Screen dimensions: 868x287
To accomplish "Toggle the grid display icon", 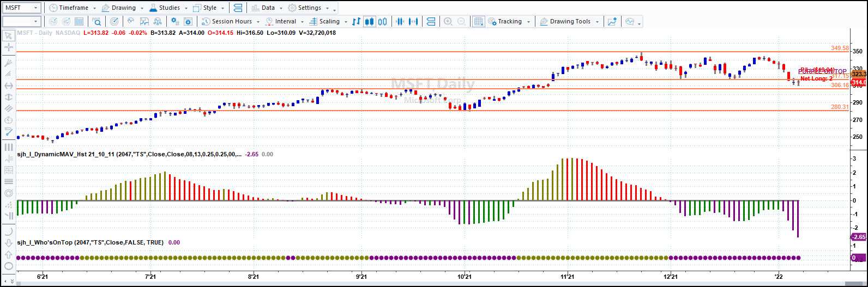I will pos(479,22).
